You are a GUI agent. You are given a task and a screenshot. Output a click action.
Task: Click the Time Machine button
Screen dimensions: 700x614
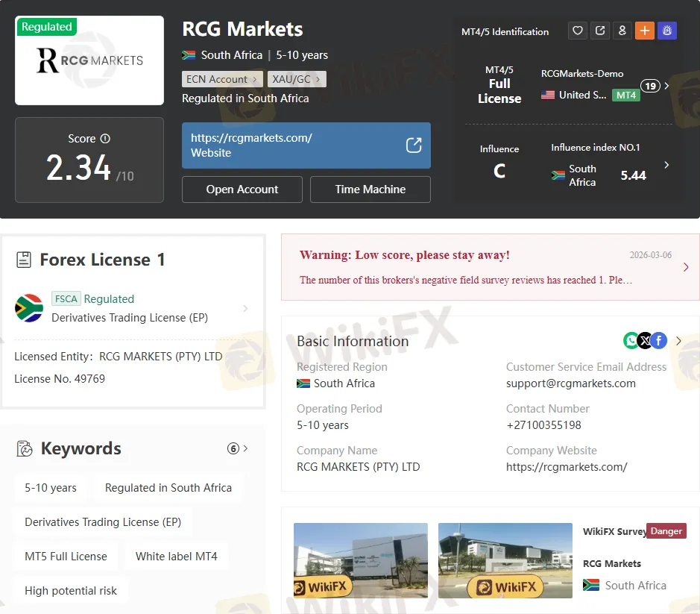coord(371,189)
